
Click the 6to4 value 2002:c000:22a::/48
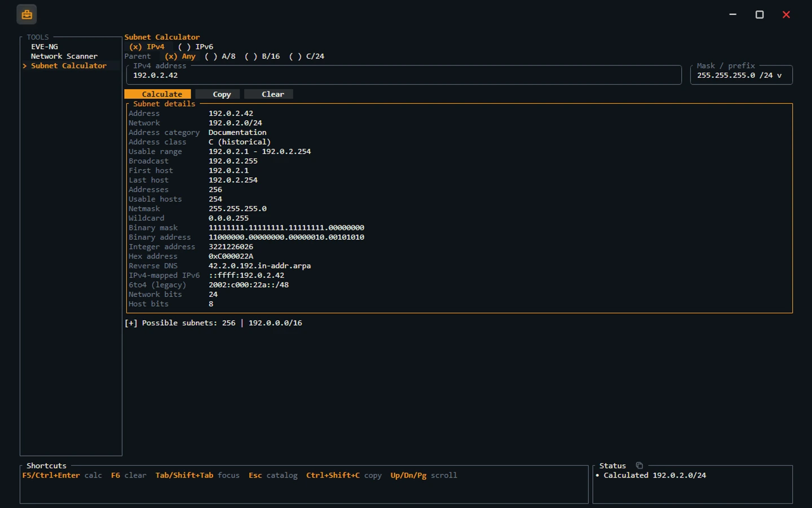coord(249,285)
